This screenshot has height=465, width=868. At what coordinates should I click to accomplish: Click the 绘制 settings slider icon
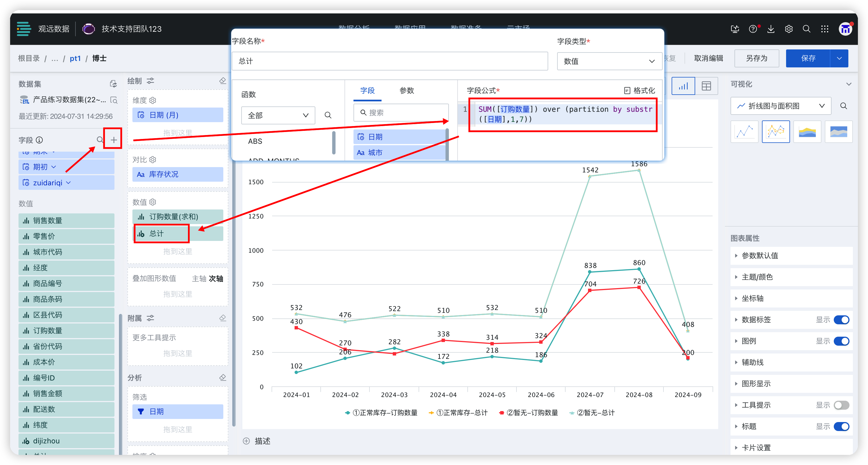(x=150, y=81)
